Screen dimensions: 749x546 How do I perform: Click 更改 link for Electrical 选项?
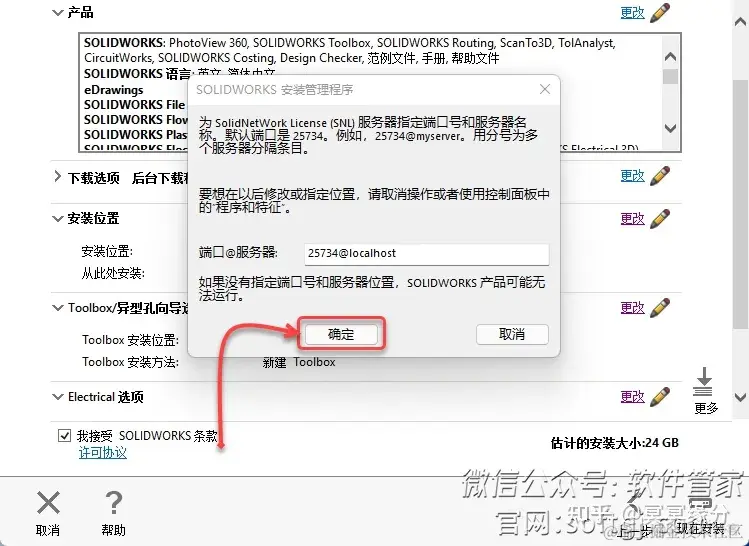(x=632, y=397)
